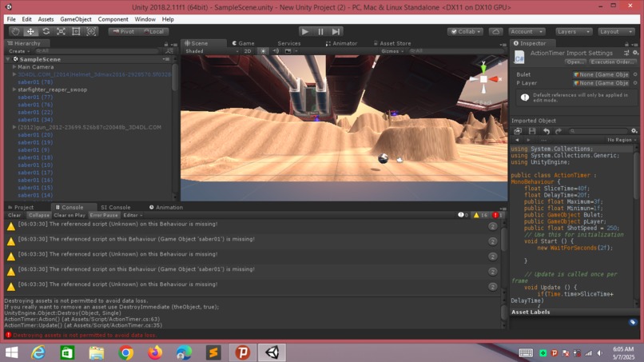This screenshot has width=644, height=362.
Task: Toggle Pivot handle position
Action: [x=124, y=31]
